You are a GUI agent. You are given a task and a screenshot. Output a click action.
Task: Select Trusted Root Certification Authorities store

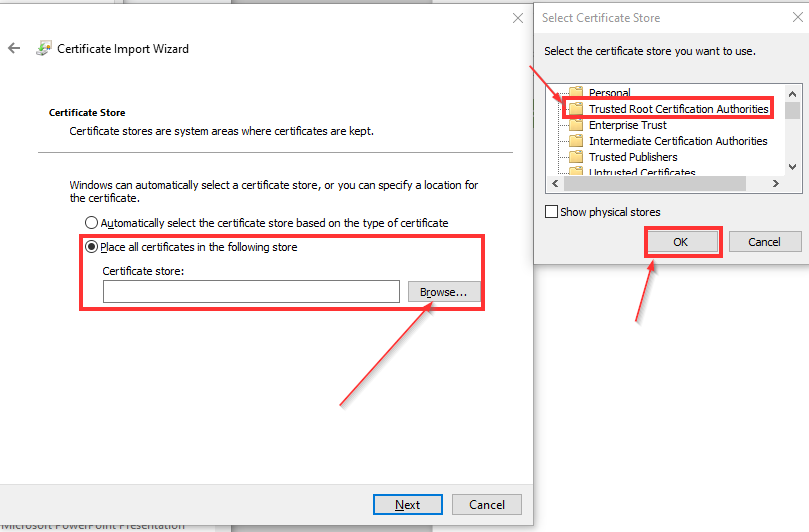click(678, 109)
